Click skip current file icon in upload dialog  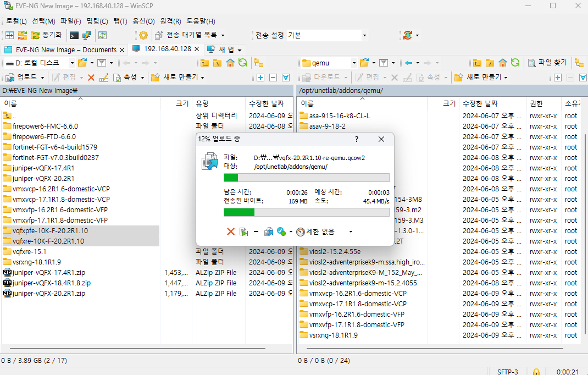[244, 231]
